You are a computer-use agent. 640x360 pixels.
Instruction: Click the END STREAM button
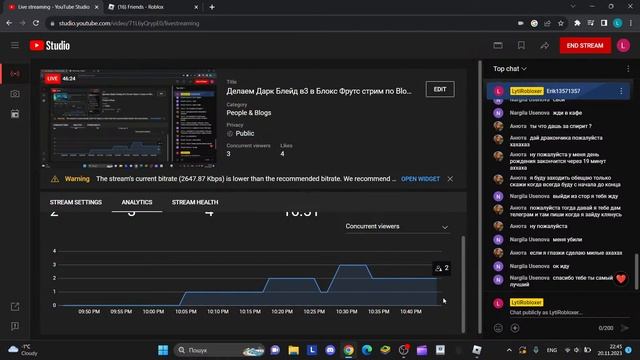(585, 45)
